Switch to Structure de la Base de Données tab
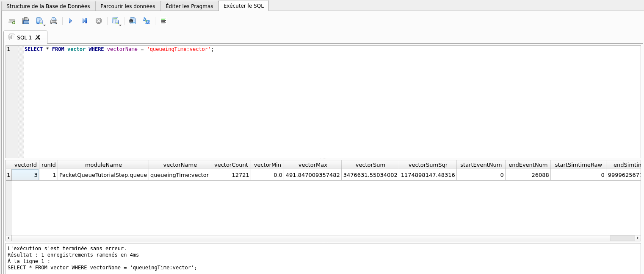This screenshot has width=644, height=274. tap(48, 6)
